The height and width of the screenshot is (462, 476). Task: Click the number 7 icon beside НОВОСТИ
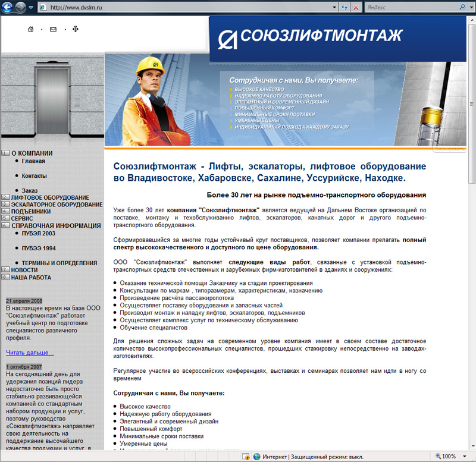[x=5, y=269]
